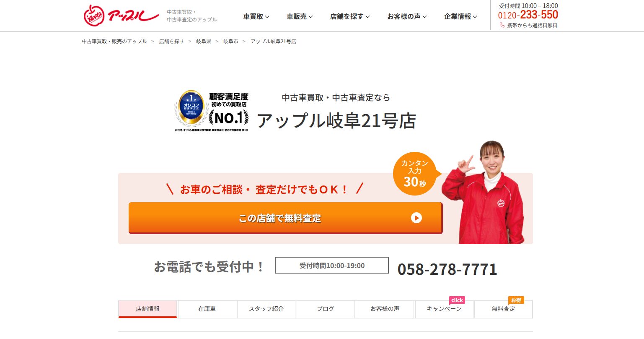Click the カンタン入力30秒 orange bubble
Image resolution: width=644 pixels, height=339 pixels.
click(415, 174)
